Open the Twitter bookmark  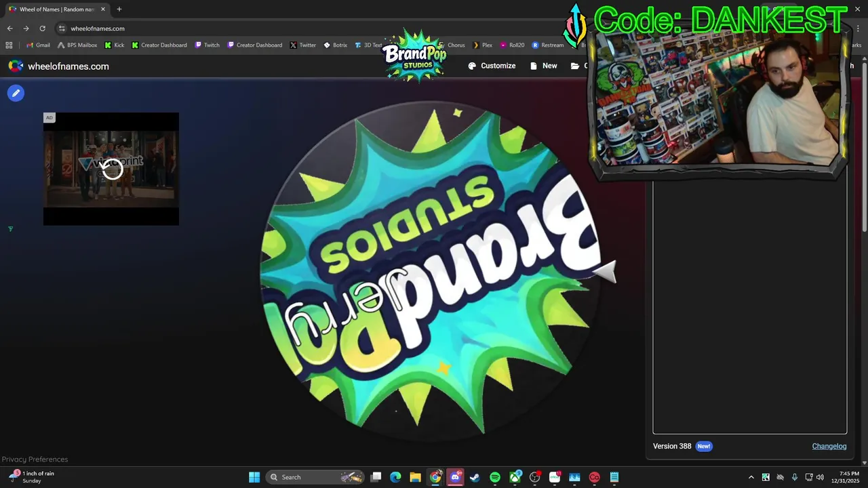pos(302,45)
